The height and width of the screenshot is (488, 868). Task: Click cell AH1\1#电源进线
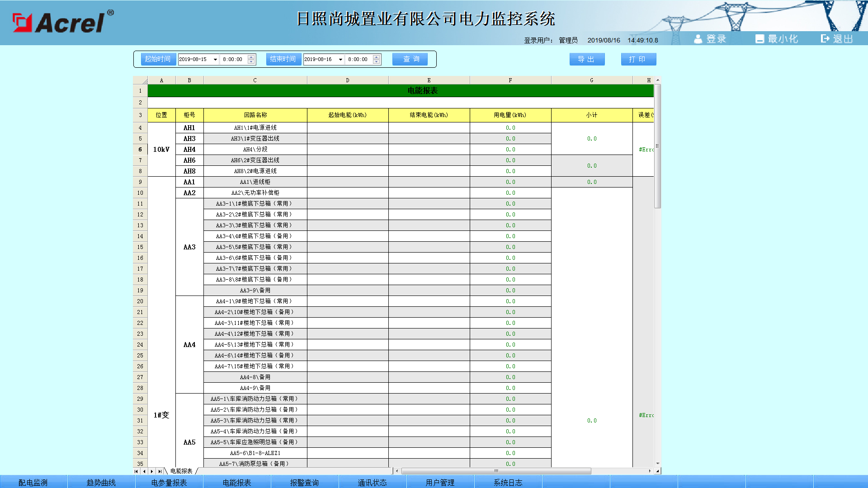tap(255, 128)
